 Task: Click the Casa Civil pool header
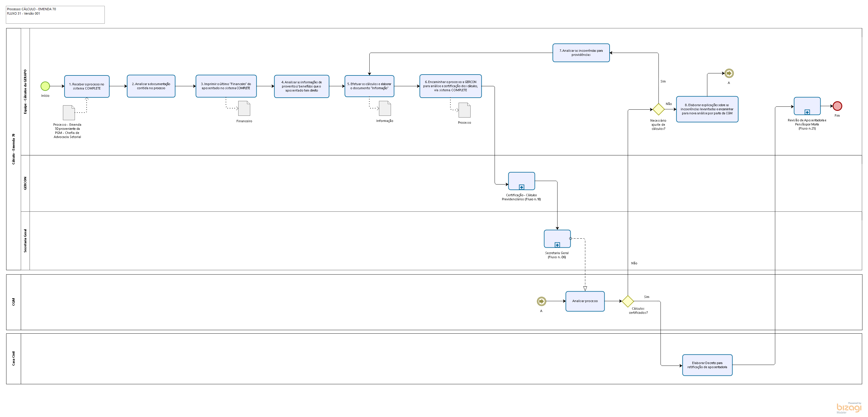point(13,359)
